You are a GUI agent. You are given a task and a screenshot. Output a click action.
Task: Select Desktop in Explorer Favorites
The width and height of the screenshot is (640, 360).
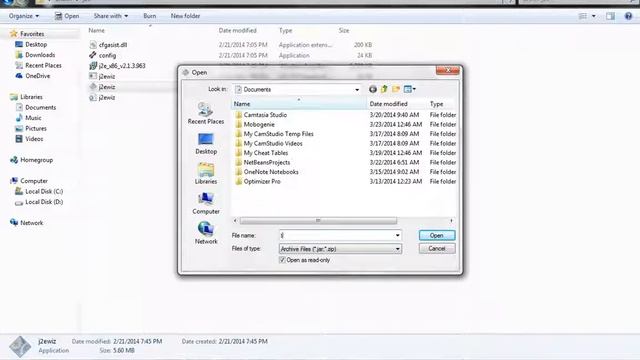pyautogui.click(x=31, y=44)
